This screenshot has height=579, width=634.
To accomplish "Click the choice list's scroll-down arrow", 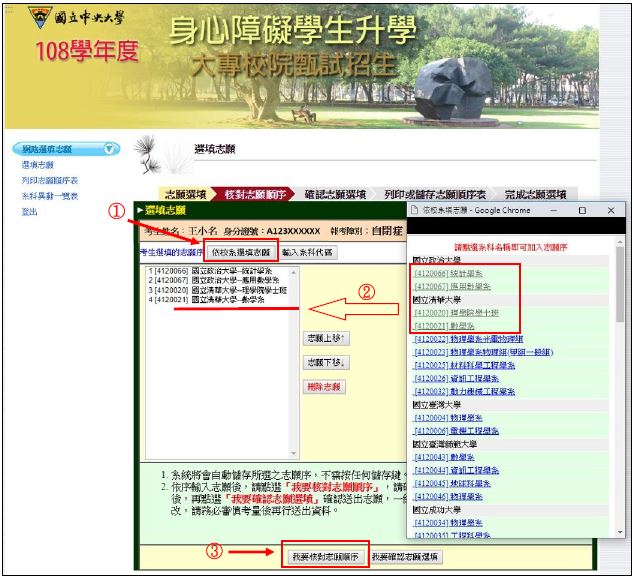I will (294, 453).
